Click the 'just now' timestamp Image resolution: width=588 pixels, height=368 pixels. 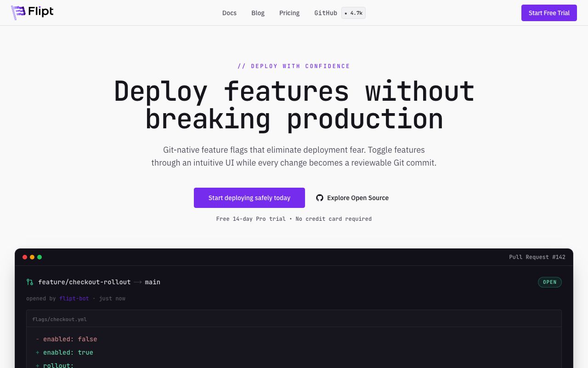click(112, 299)
